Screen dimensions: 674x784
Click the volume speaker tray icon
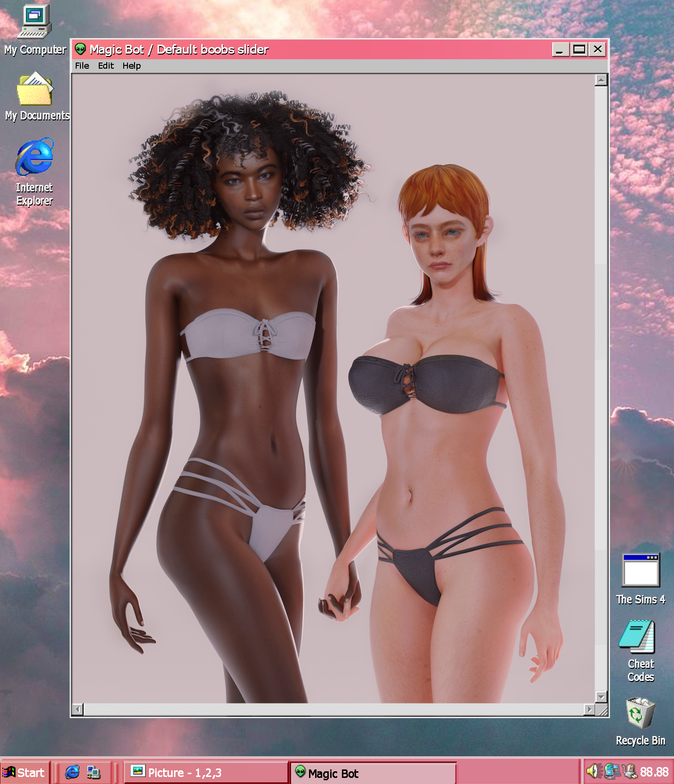(x=592, y=771)
